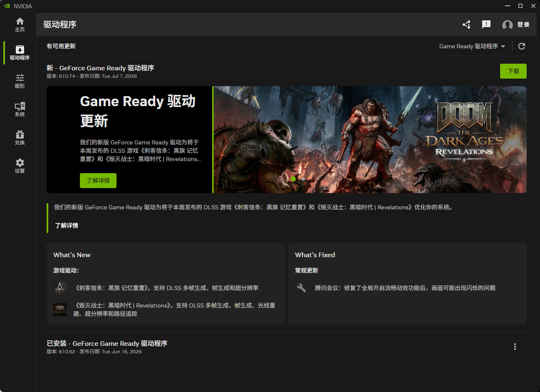540x392 pixels.
Task: Click the 已安装 - GeForce Game Ready 驱动程序 title
Action: click(x=107, y=343)
